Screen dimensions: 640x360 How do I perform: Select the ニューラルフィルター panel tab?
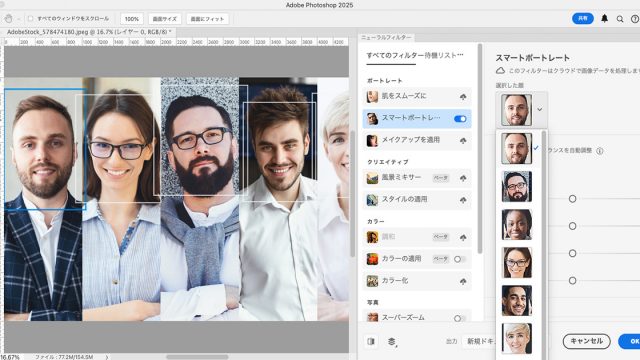(386, 37)
